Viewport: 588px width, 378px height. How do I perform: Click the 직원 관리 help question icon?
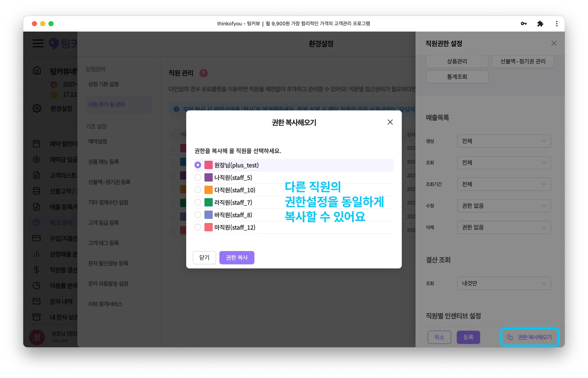coord(204,73)
